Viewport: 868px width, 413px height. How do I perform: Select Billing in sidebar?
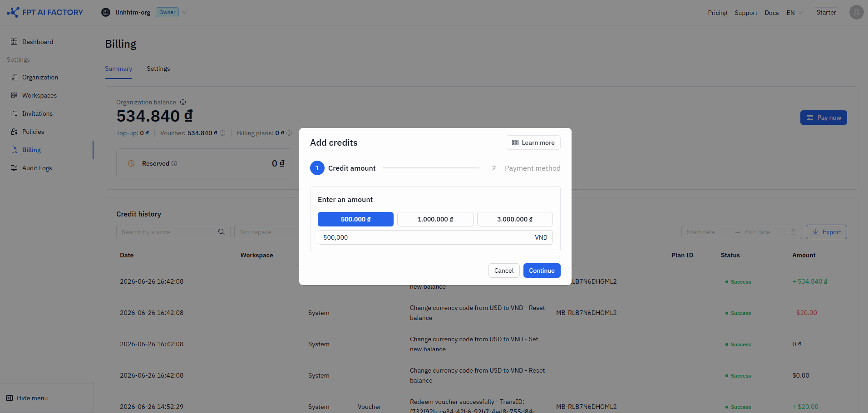(31, 150)
